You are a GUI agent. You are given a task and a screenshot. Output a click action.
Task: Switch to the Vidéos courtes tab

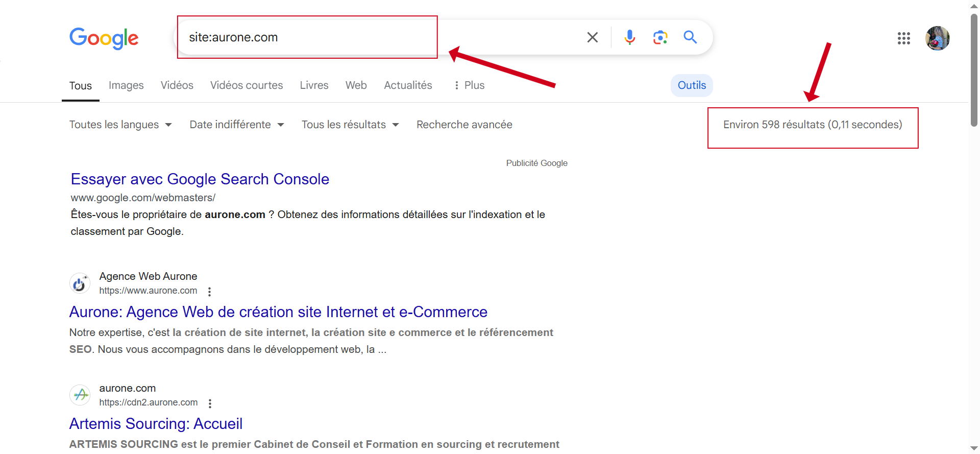point(247,85)
